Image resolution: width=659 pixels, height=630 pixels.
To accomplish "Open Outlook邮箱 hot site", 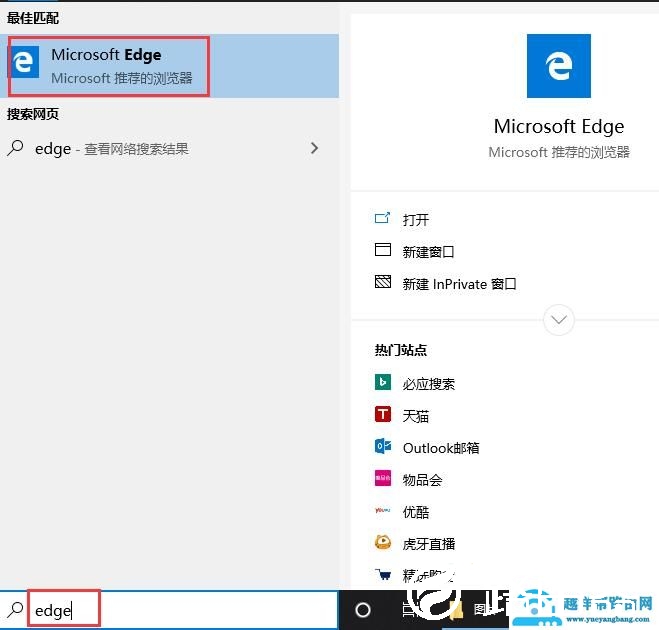I will click(441, 448).
